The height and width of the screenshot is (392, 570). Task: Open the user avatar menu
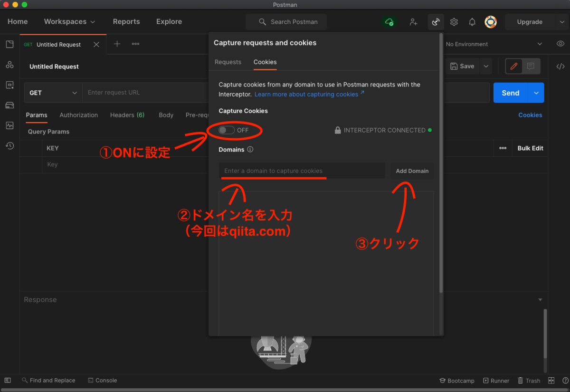491,22
